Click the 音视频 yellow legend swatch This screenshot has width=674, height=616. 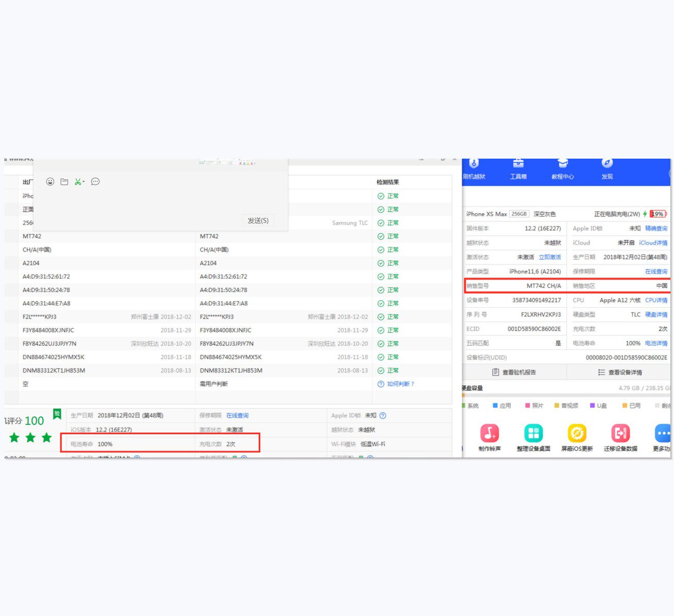557,406
